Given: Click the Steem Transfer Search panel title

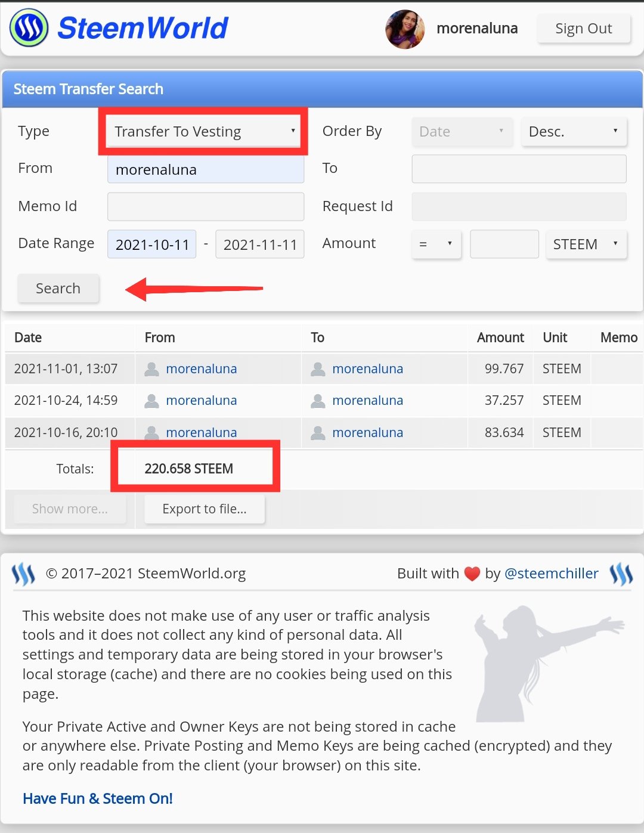Looking at the screenshot, I should 88,89.
